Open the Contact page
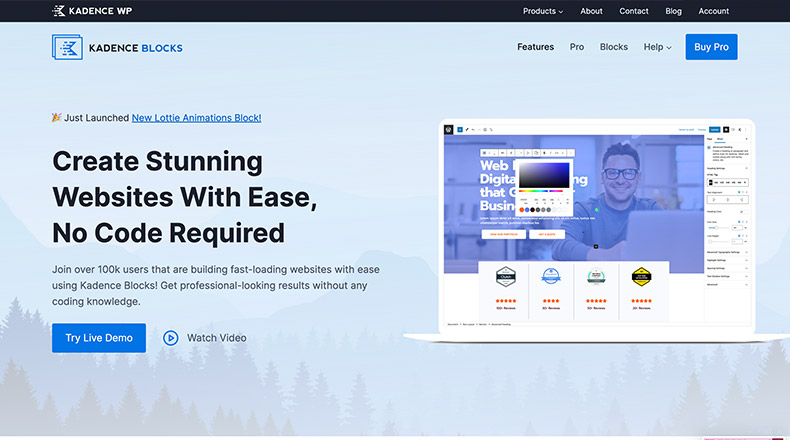 [633, 11]
